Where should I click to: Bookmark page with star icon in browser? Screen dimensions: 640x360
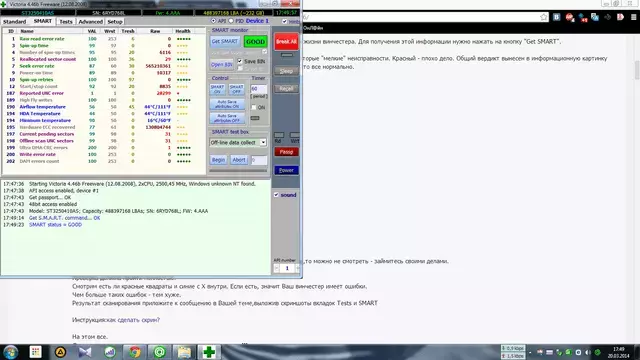(x=543, y=17)
